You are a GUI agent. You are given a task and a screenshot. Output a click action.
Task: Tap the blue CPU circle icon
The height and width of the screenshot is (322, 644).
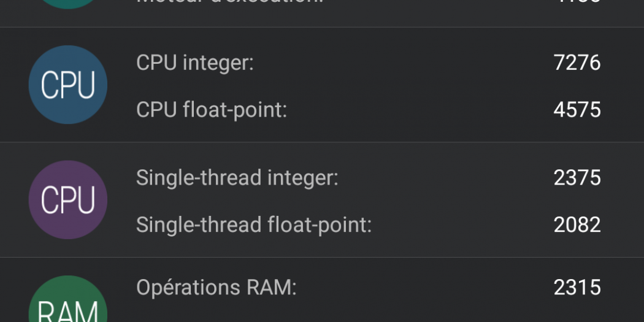(x=68, y=85)
